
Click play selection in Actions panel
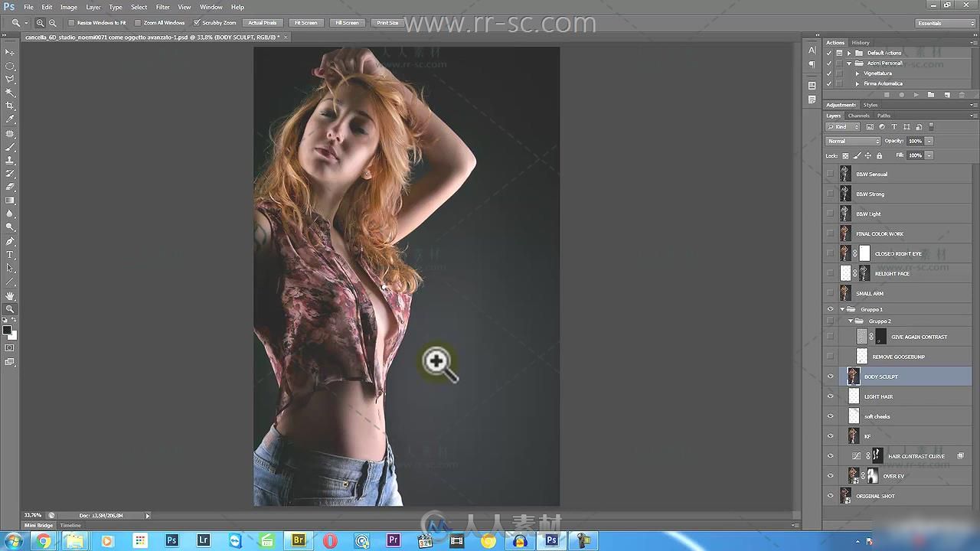tap(916, 95)
